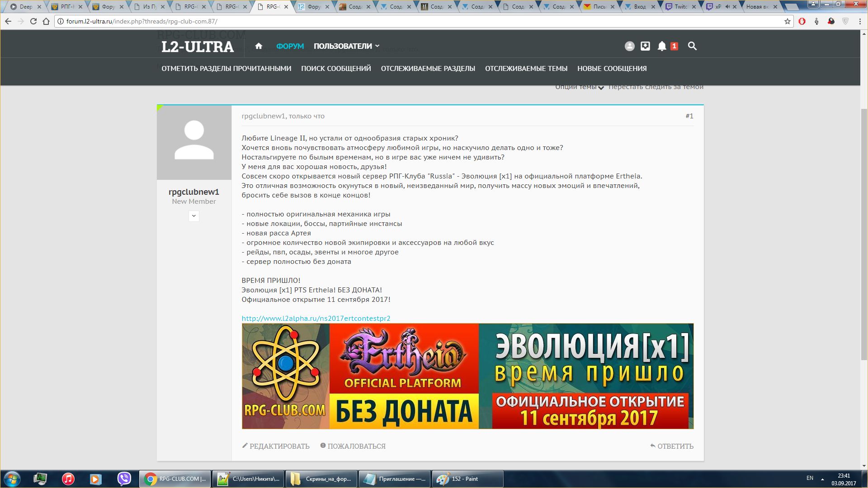This screenshot has width=868, height=488.
Task: Open the media player taskbar icon
Action: [95, 479]
